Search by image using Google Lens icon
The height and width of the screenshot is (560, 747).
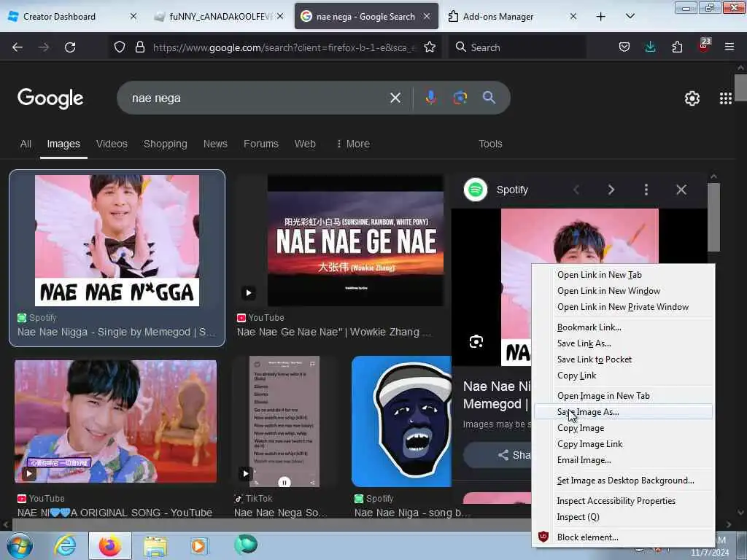460,98
